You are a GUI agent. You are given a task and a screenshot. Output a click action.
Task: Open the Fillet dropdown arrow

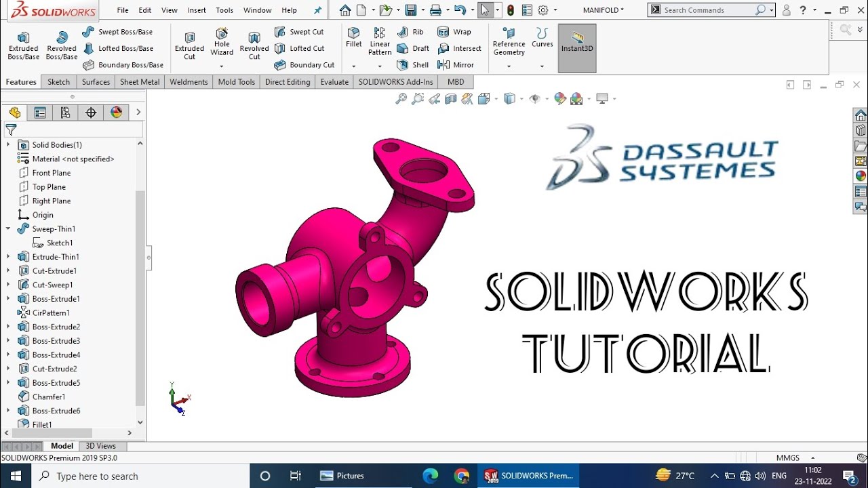353,66
